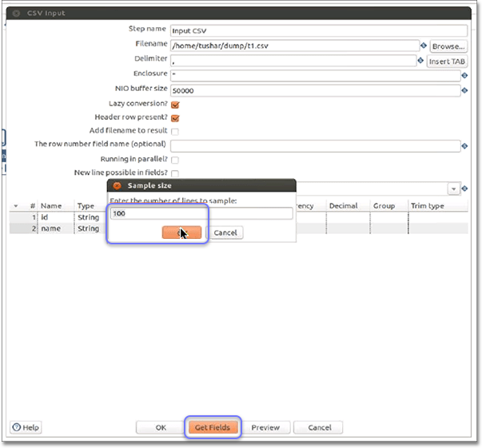
Task: Close the CSV Input window
Action: point(16,14)
